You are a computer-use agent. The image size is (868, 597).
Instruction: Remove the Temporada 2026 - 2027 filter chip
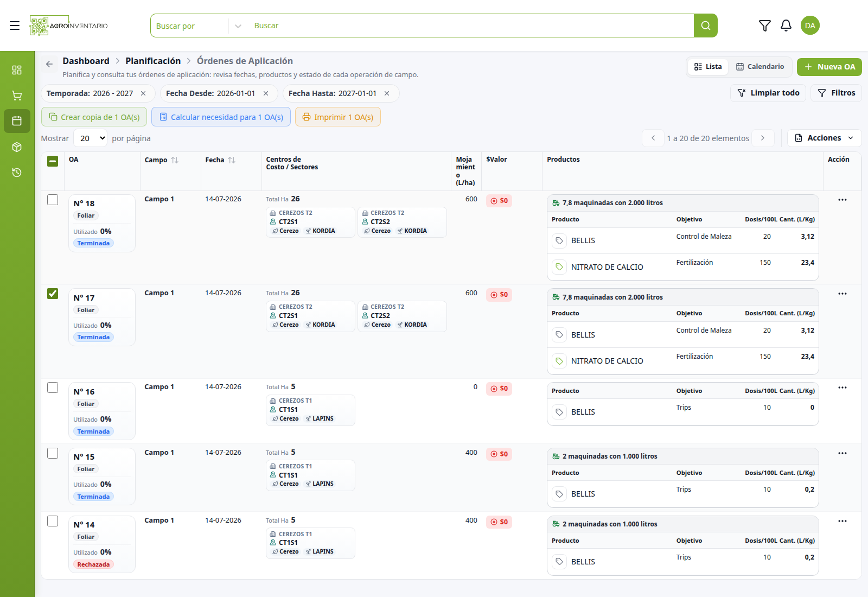coord(143,93)
